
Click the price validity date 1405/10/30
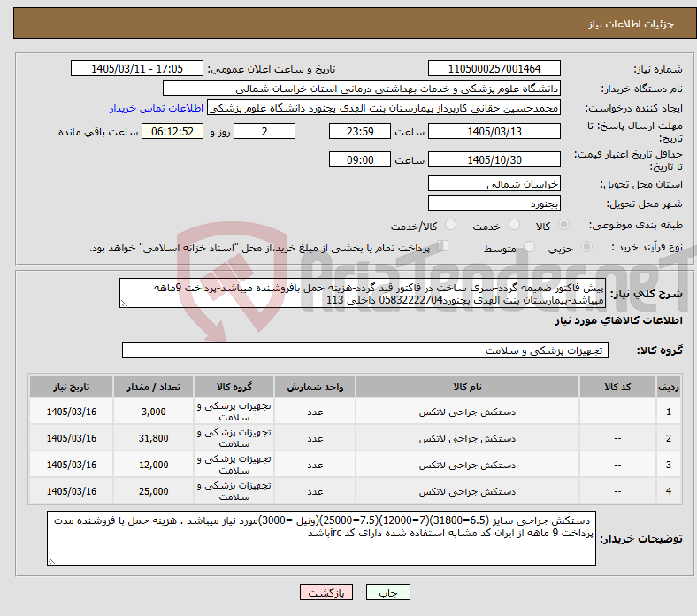click(494, 159)
